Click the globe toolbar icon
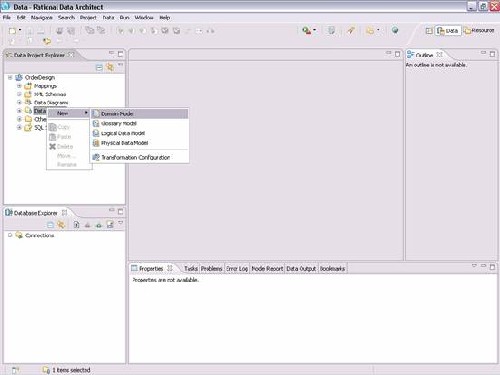 coord(395,30)
